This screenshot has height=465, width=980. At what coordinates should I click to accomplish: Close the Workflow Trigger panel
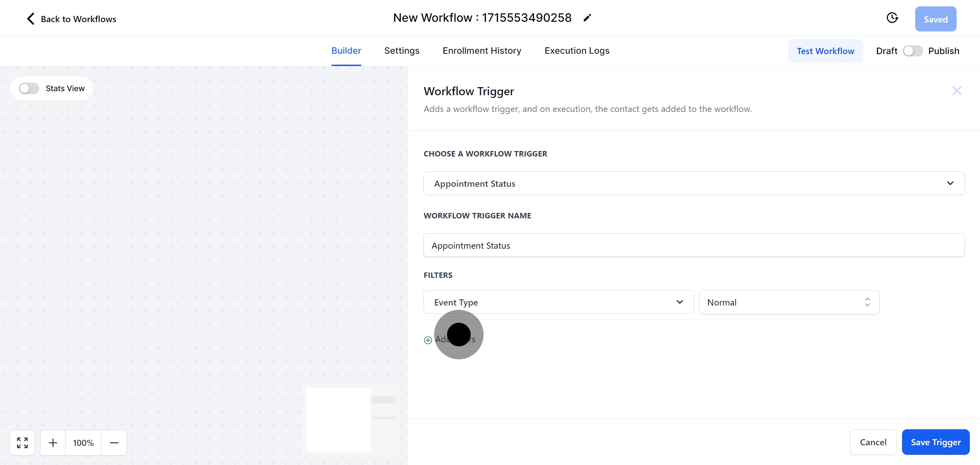[957, 90]
